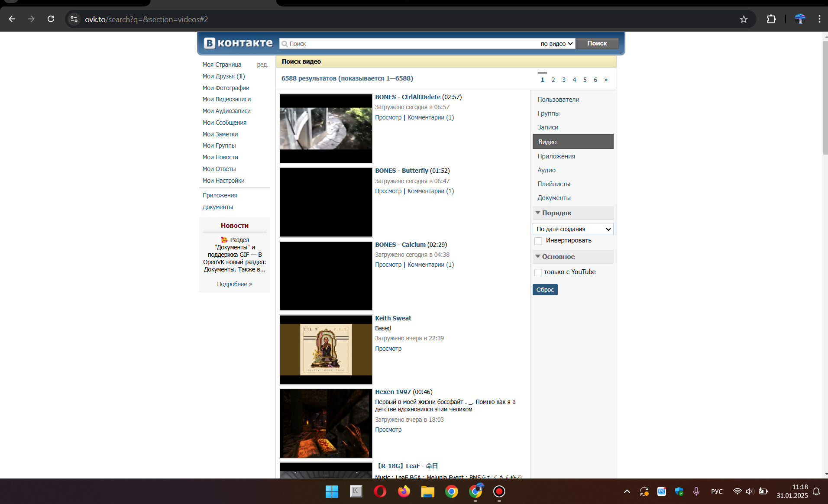Reload the page with refresh icon
Image resolution: width=828 pixels, height=504 pixels.
(51, 19)
